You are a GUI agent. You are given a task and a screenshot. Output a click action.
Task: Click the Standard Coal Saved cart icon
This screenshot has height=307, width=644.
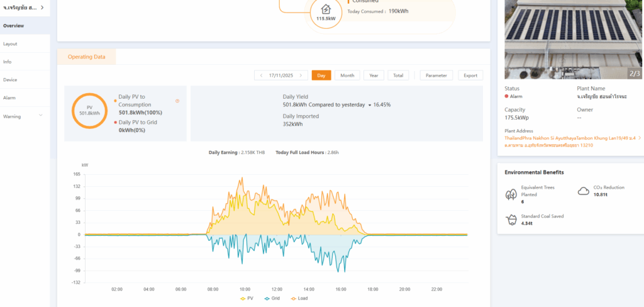coord(511,220)
